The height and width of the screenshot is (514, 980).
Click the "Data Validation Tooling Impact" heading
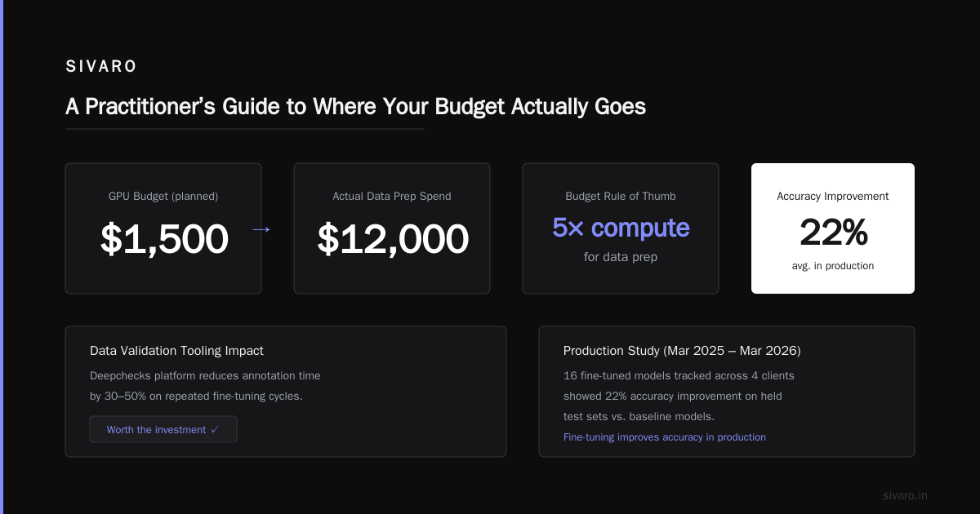(176, 351)
